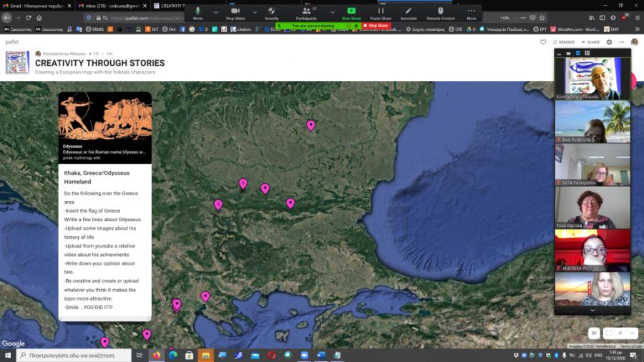Toggle fullscreen map view button
The width and height of the screenshot is (644, 362).
click(x=609, y=333)
